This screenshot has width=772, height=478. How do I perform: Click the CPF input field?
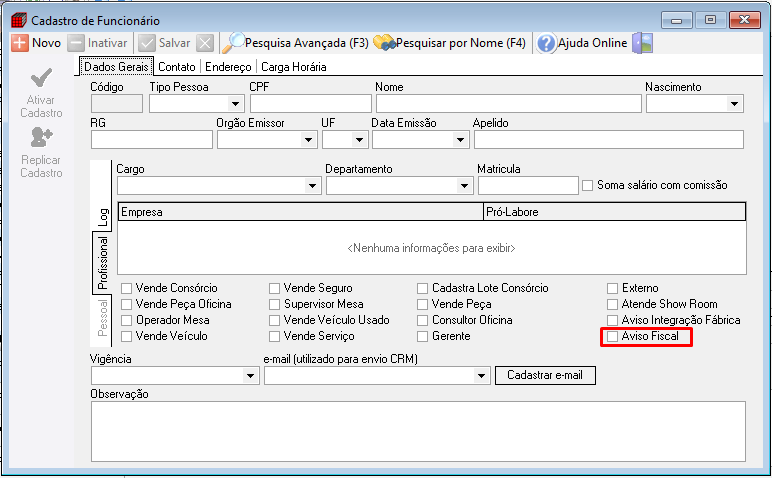(x=311, y=104)
